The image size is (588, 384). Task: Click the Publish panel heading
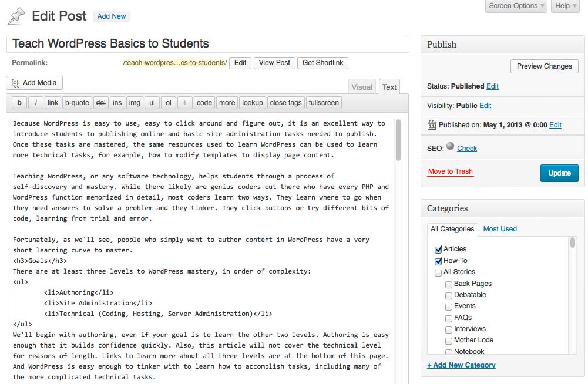pyautogui.click(x=442, y=45)
